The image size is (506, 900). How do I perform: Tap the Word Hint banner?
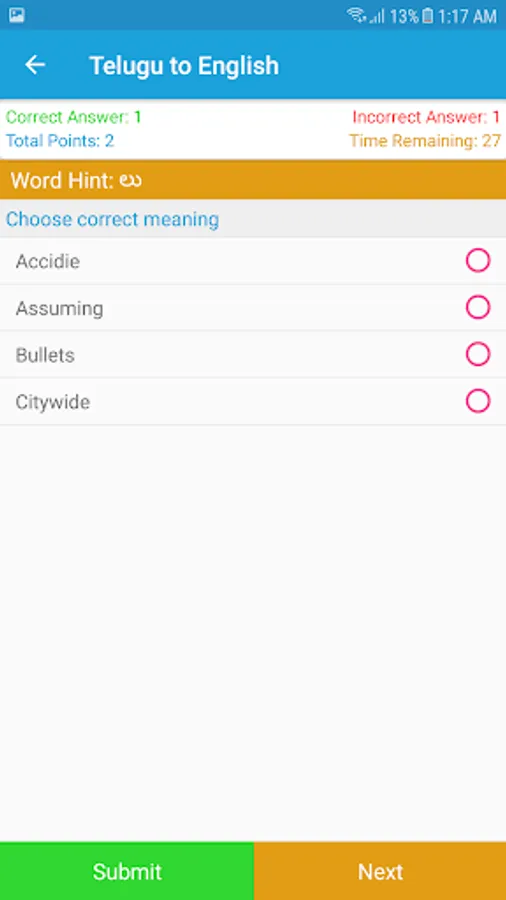click(253, 180)
